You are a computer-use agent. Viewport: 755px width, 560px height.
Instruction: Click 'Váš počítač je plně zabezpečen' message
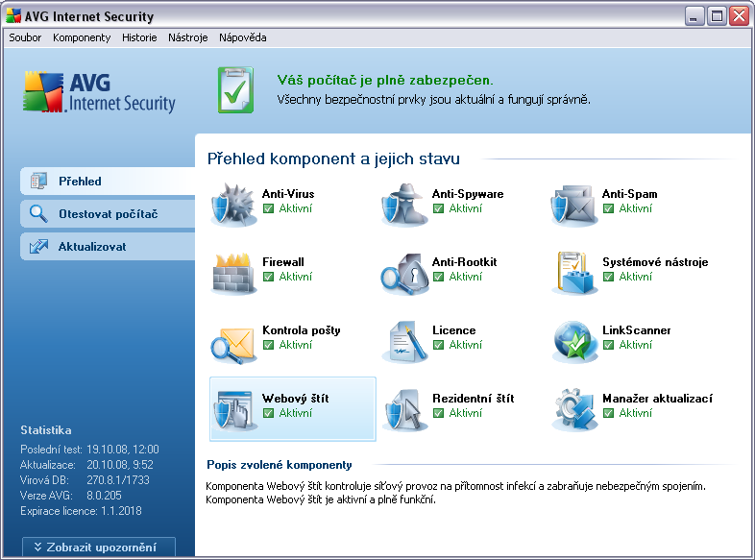[x=385, y=80]
